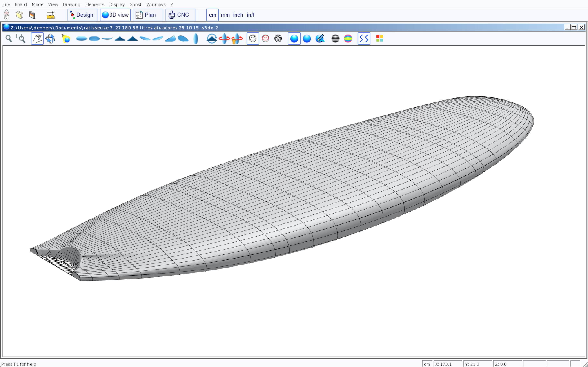588x367 pixels.
Task: Switch to Design mode button
Action: click(x=82, y=15)
